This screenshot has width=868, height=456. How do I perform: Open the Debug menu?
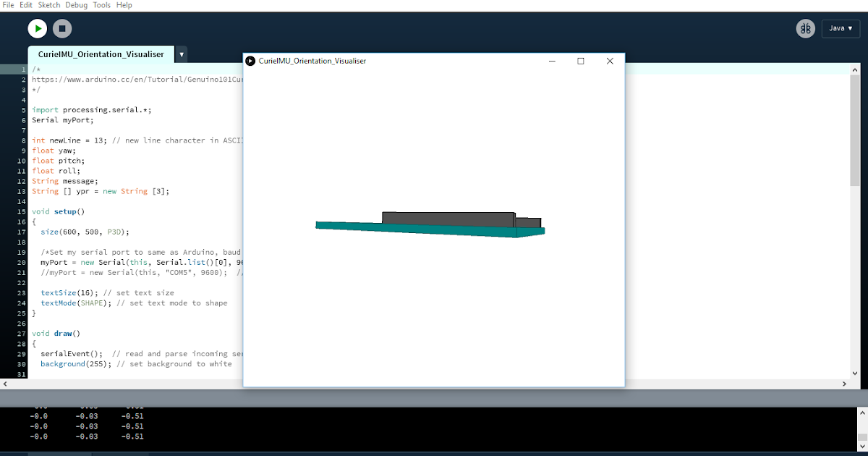point(76,5)
